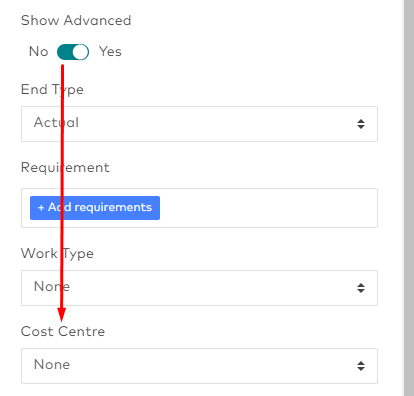Click the Cost Centre up-down arrows icon
Screen dimensions: 414x396
coord(361,366)
